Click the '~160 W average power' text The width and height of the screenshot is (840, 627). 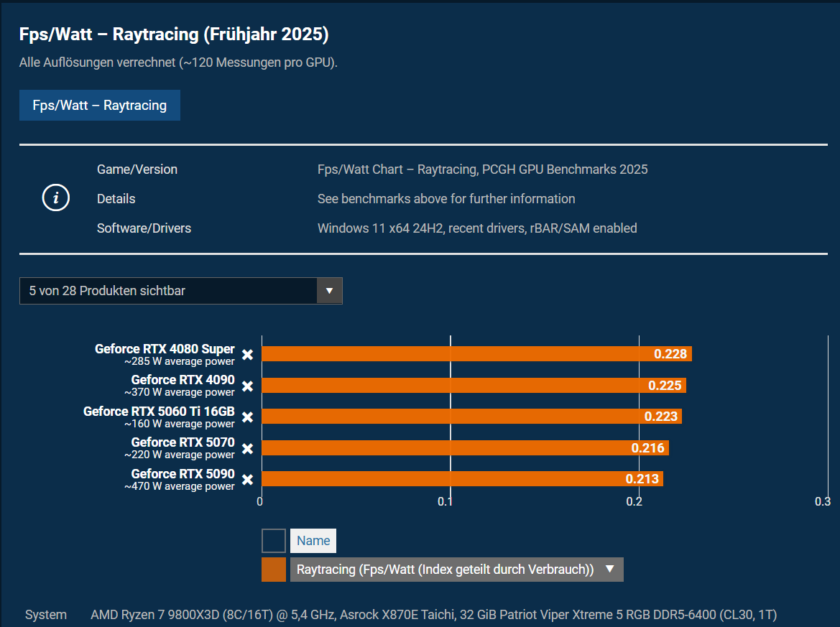pyautogui.click(x=180, y=424)
